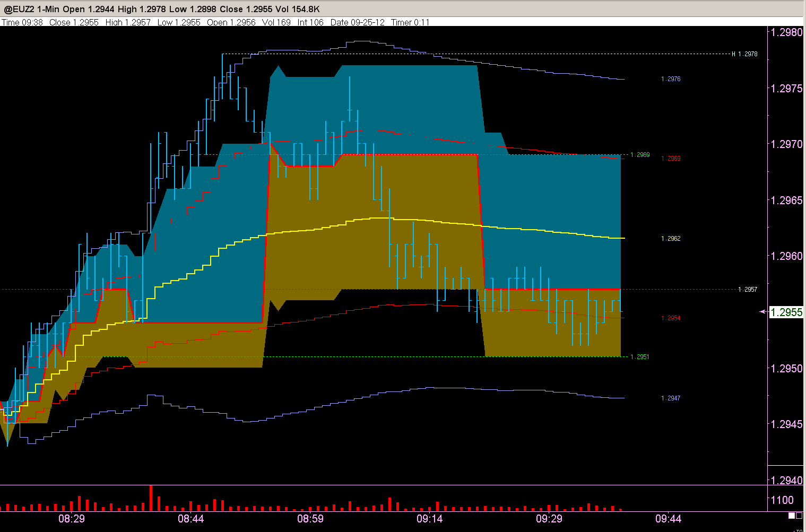Click the 1.2970 price axis label
This screenshot has width=806, height=532.
pos(786,144)
